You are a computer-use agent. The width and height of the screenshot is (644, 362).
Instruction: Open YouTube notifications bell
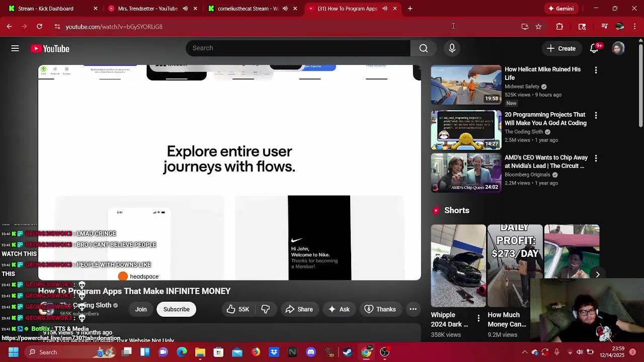pyautogui.click(x=594, y=48)
